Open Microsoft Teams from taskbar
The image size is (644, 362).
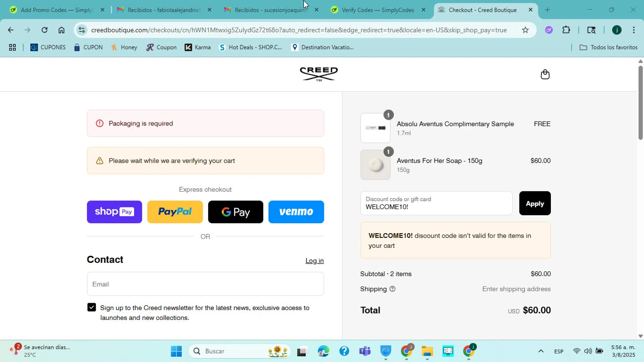[365, 351]
